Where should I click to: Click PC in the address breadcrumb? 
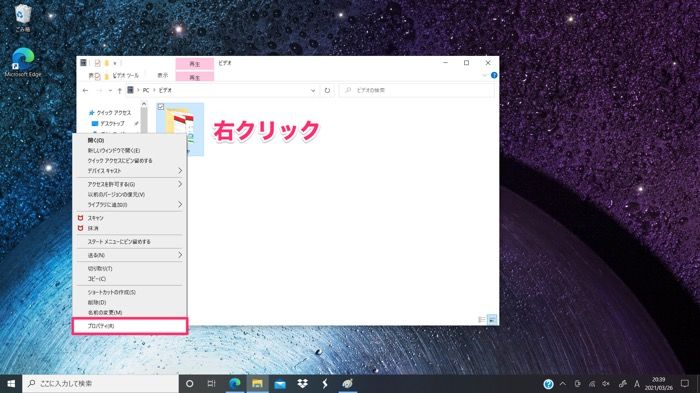(x=146, y=90)
